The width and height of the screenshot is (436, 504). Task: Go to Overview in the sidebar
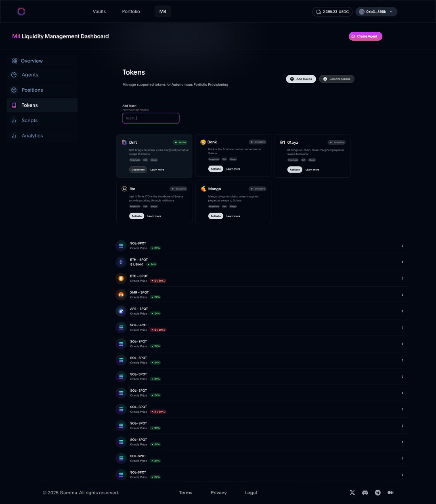click(42, 61)
